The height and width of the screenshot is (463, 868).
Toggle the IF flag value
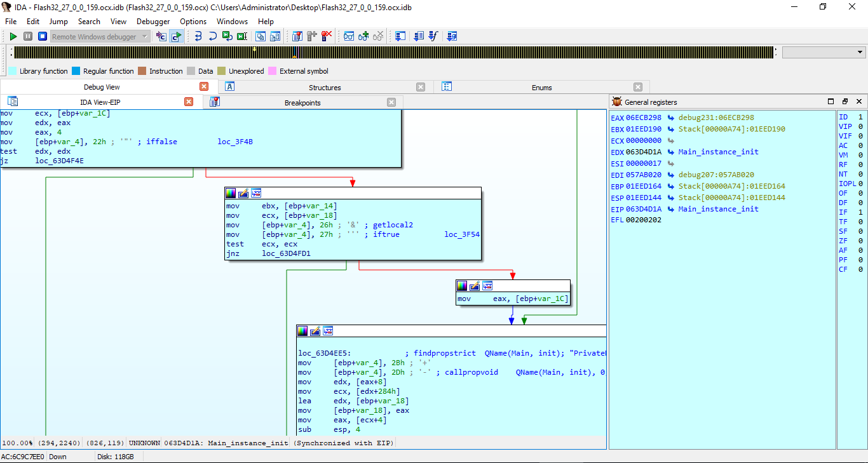point(860,213)
